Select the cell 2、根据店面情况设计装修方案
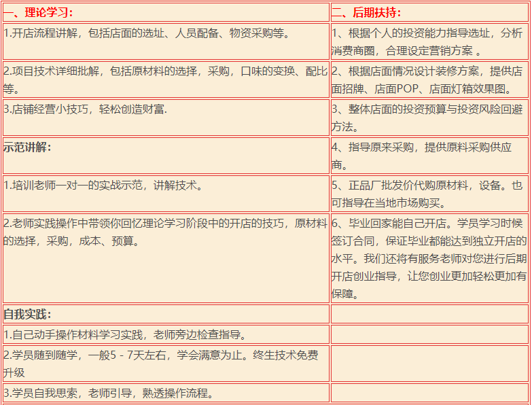Image resolution: width=532 pixels, height=405 pixels. [429, 80]
